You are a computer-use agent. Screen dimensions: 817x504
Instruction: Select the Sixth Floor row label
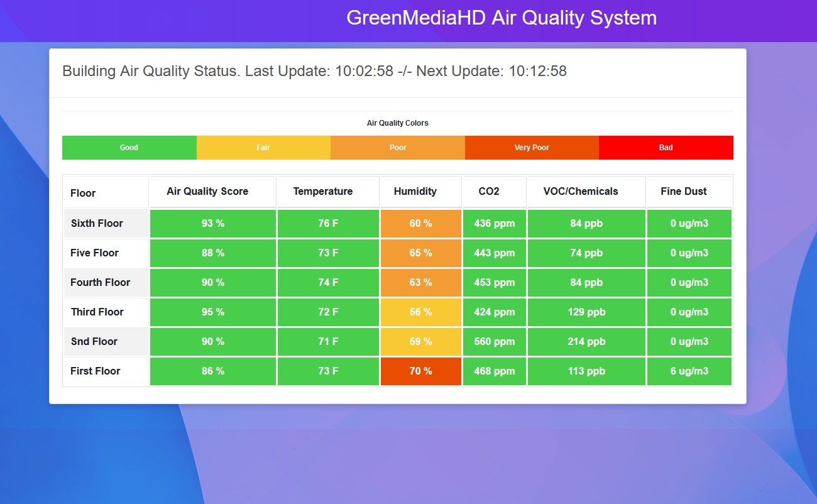coord(106,224)
